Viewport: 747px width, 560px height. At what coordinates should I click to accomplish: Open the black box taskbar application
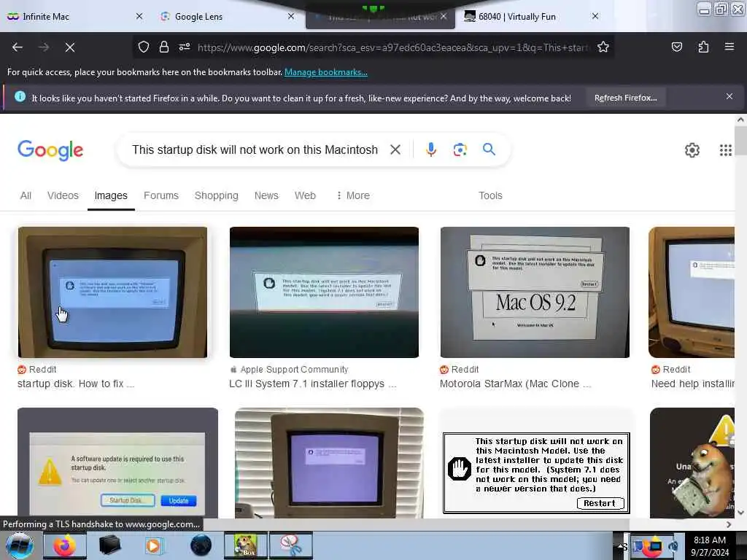[x=109, y=545]
